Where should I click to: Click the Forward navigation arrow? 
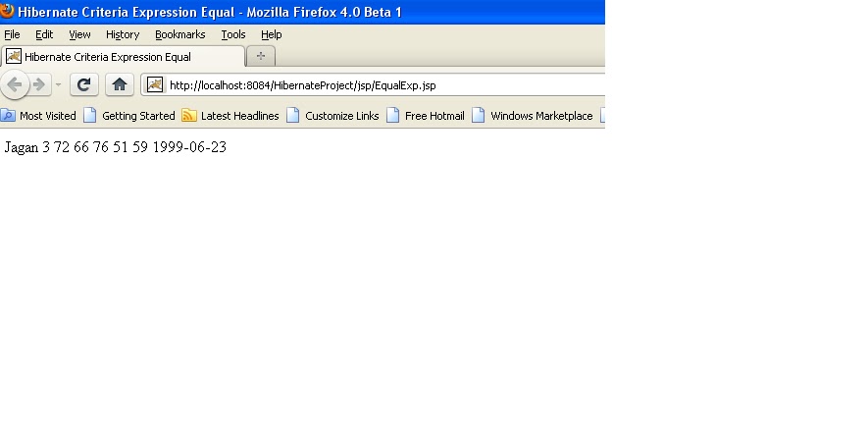tap(39, 84)
